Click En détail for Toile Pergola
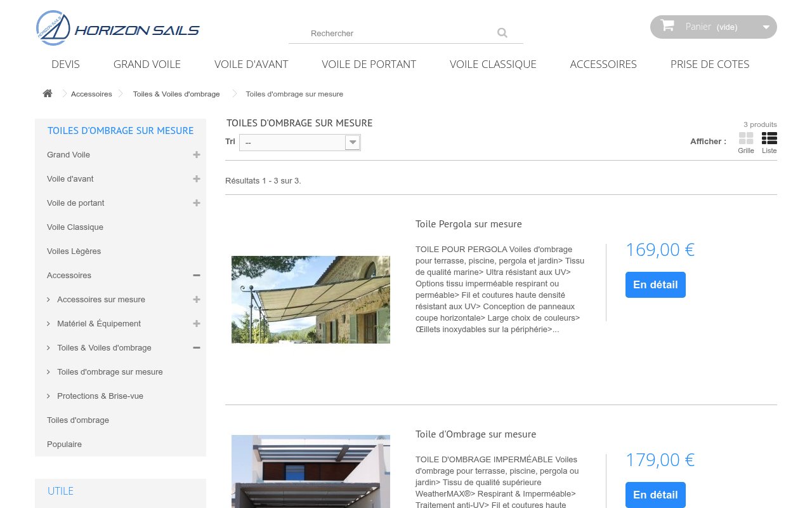Image resolution: width=812 pixels, height=508 pixels. click(655, 284)
